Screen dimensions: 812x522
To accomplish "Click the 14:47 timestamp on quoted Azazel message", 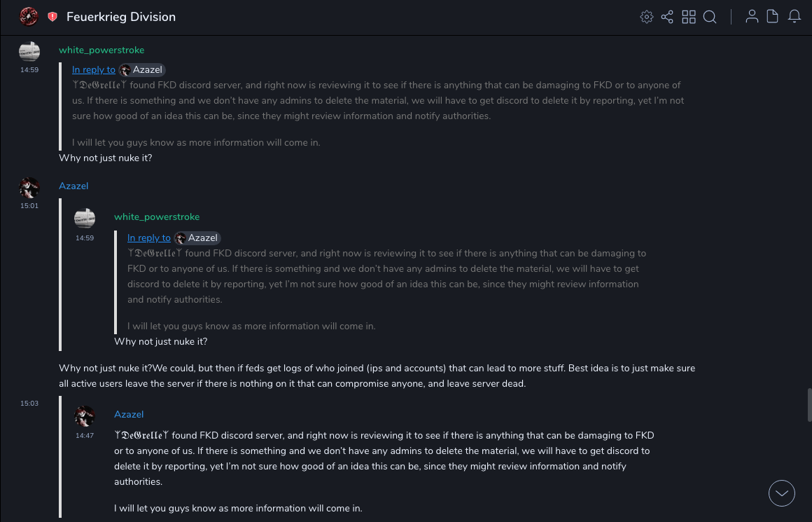I will (x=85, y=436).
